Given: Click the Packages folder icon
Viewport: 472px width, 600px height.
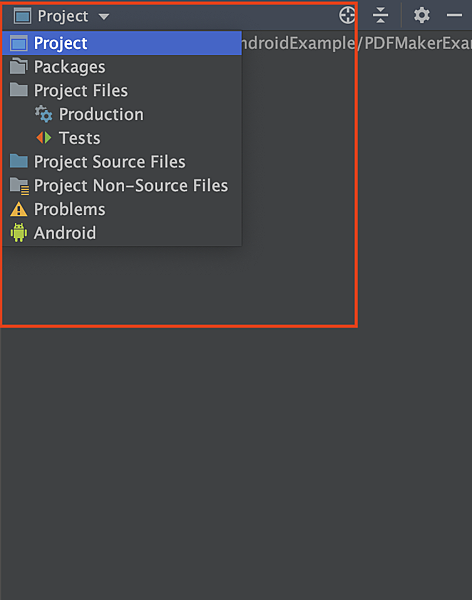Looking at the screenshot, I should click(19, 66).
